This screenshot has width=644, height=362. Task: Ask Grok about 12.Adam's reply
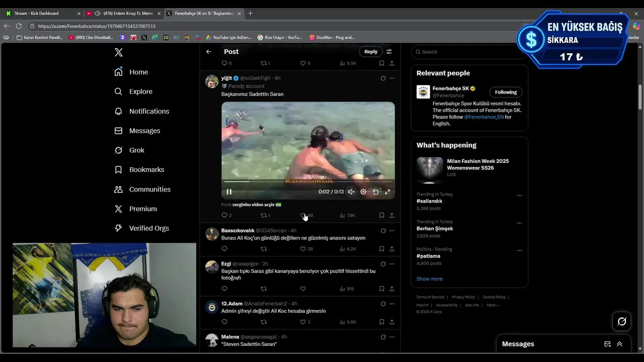[383, 304]
